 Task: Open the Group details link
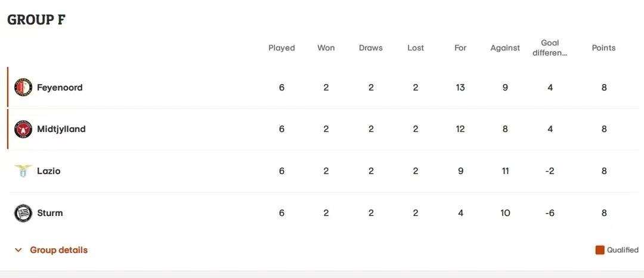point(58,250)
